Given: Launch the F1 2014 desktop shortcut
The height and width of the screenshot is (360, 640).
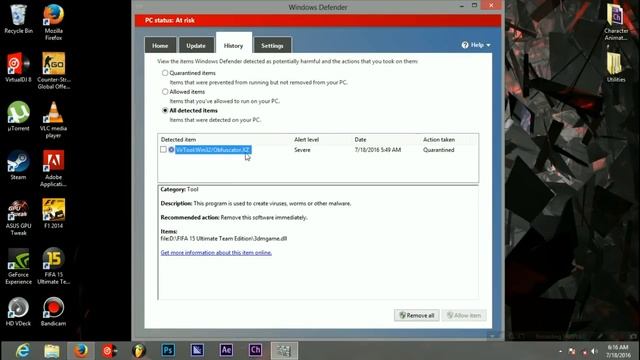Looking at the screenshot, I should pos(53,213).
